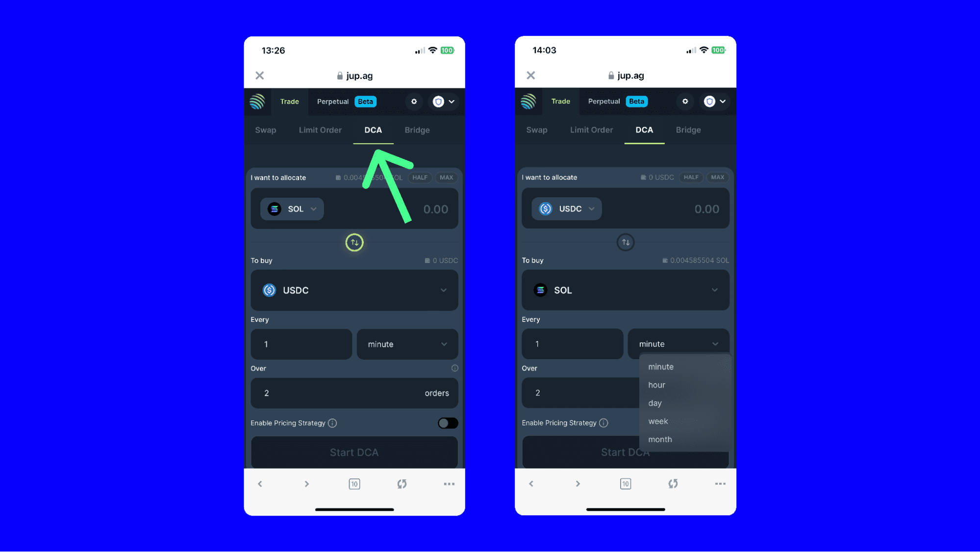Viewport: 980px width, 552px height.
Task: Click the settings gear icon left screen
Action: click(x=414, y=101)
